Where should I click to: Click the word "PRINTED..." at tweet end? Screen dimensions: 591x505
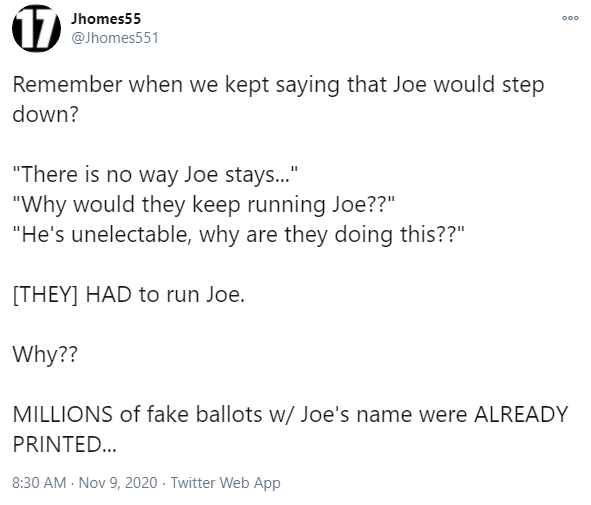(64, 444)
